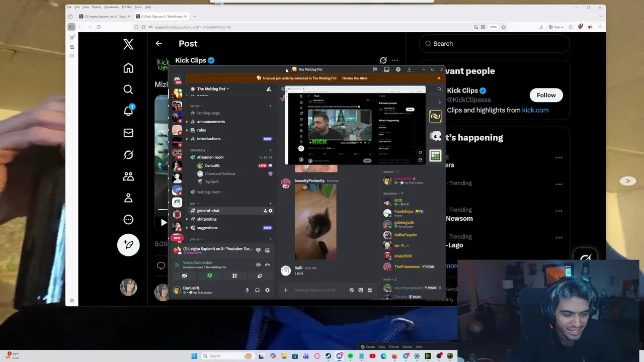Open the kick.com link
The width and height of the screenshot is (644, 362).
pos(535,110)
